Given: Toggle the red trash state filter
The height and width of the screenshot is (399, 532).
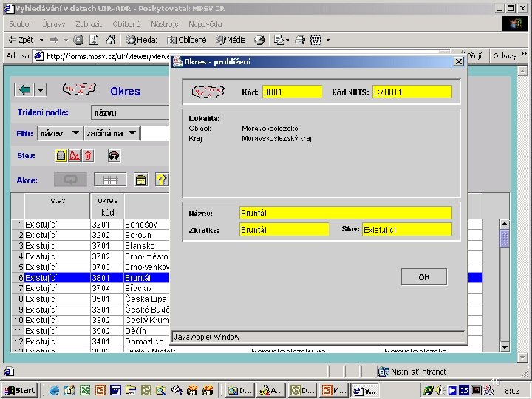Looking at the screenshot, I should (x=88, y=155).
